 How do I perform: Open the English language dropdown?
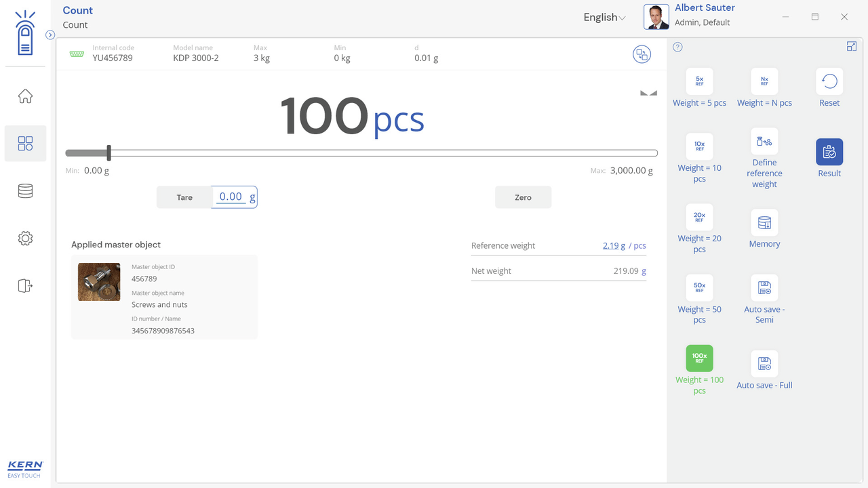coord(604,18)
